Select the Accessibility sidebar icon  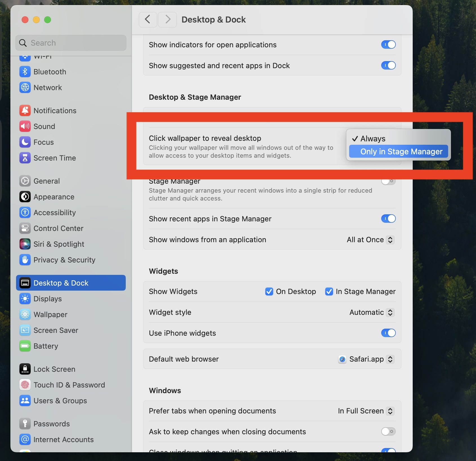click(x=25, y=212)
